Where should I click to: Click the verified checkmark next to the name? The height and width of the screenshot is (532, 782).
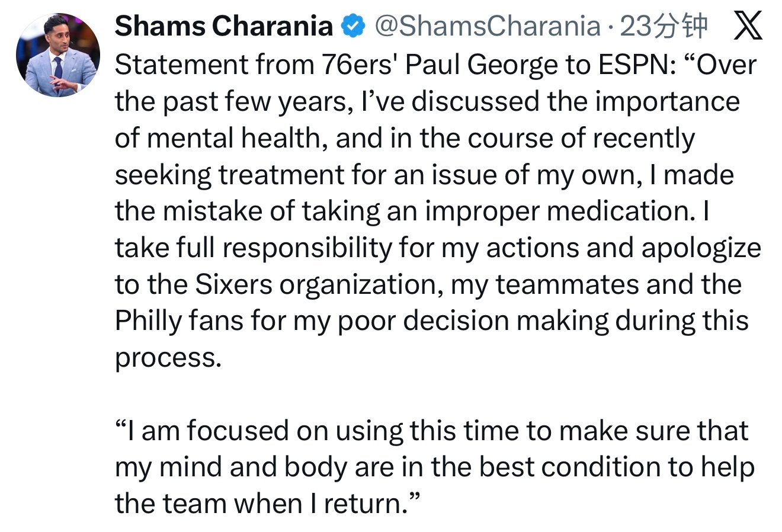352,26
